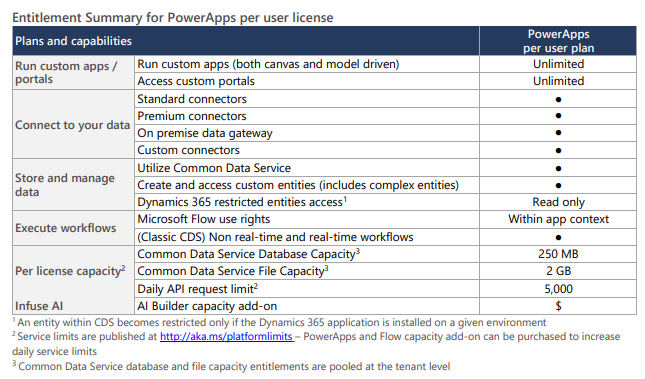Click the 'Within app context' value
The width and height of the screenshot is (645, 379).
[x=558, y=219]
